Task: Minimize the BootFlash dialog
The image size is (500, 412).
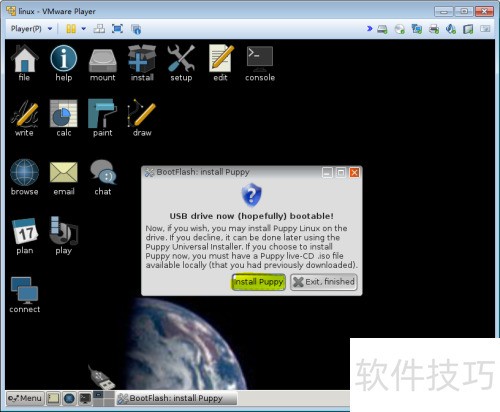Action: [x=327, y=173]
